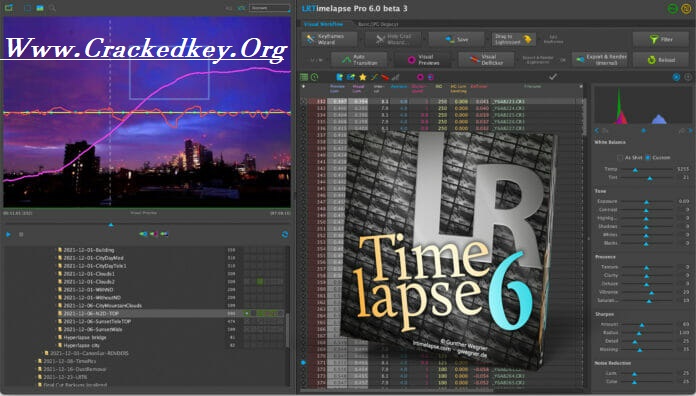Viewport: 696px width, 396px height.
Task: Click the blue circular icon above histogram
Action: [676, 77]
